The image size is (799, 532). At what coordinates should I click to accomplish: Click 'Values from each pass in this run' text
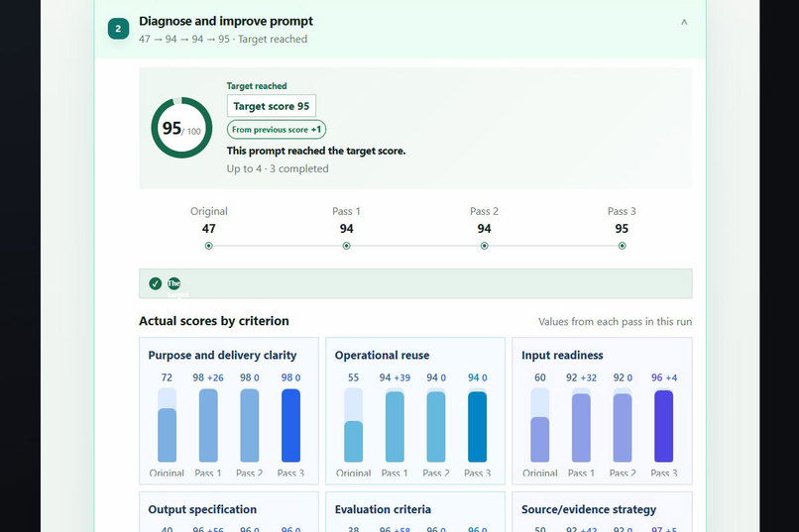pos(615,322)
